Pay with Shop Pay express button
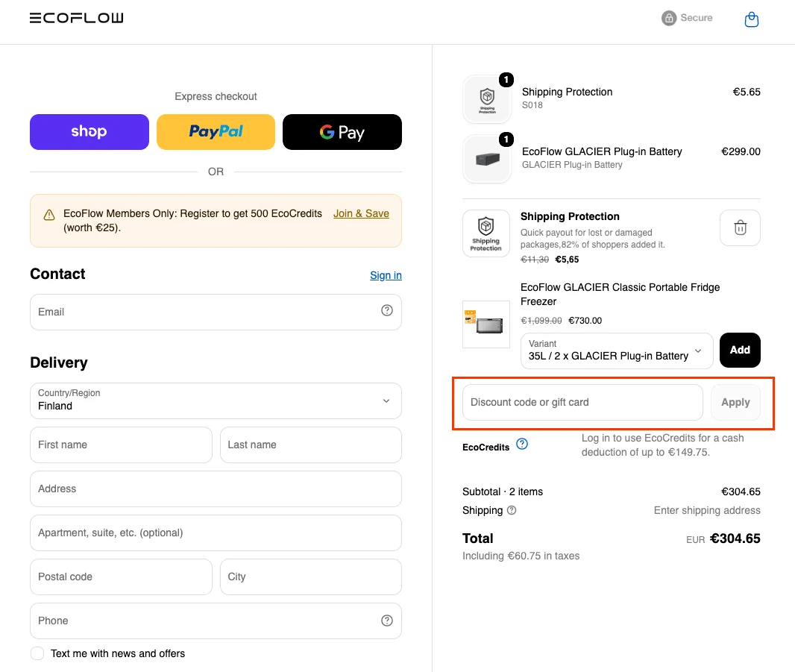Viewport: 795px width, 672px height. [89, 132]
